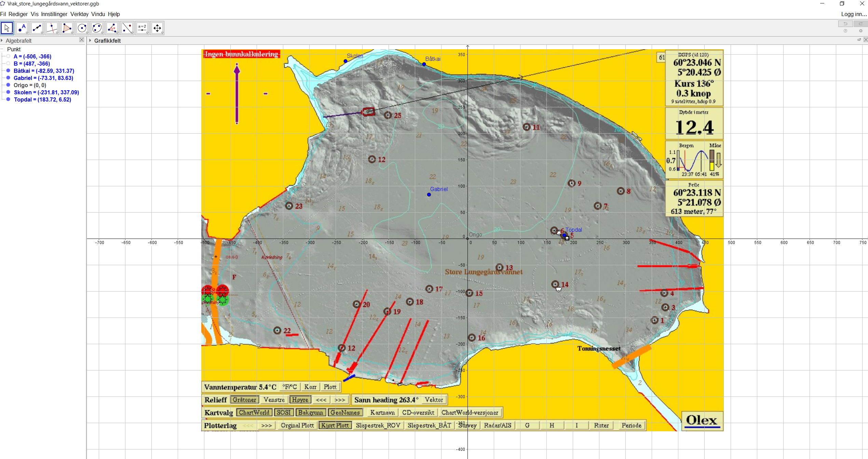Select row 'Gabriel = (-73.31, 83.63)'
Viewport: 868px width, 459px height.
[x=43, y=78]
